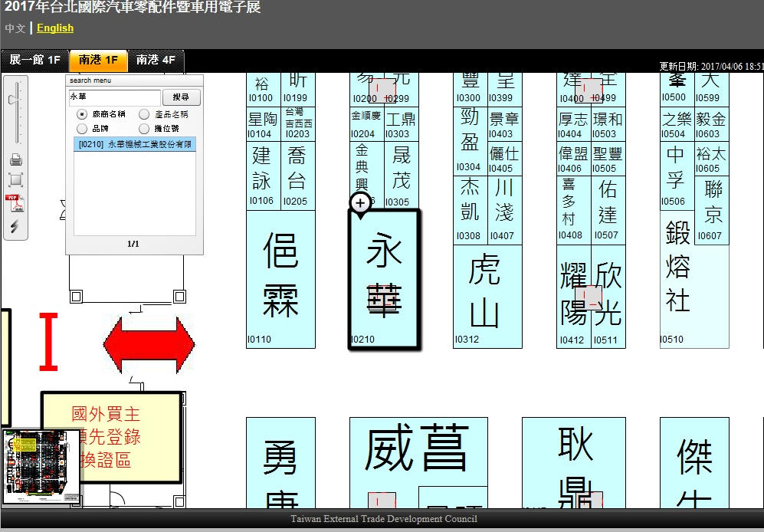Click the Taiwan External Trade Development Council footer

click(384, 519)
